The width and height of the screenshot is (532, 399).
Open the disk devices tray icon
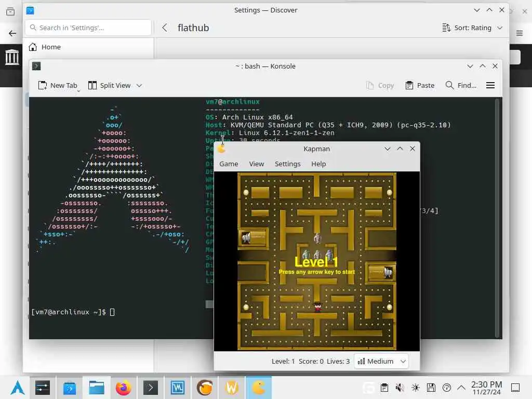[431, 388]
